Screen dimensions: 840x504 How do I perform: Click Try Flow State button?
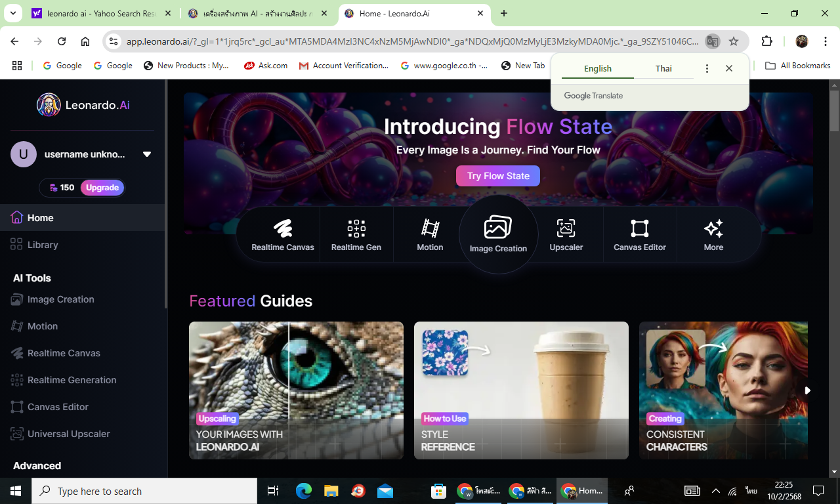498,176
